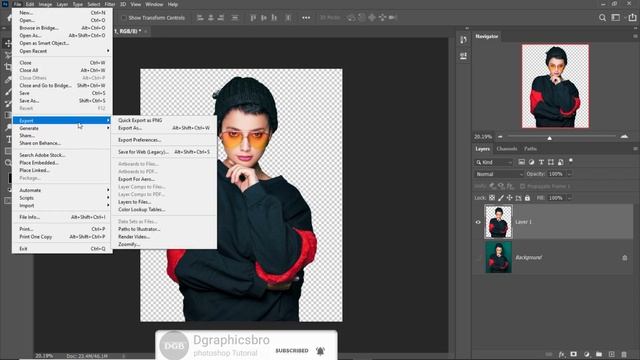Viewport: 640px width, 360px height.
Task: Show the Background layer visibility box
Action: 478,258
